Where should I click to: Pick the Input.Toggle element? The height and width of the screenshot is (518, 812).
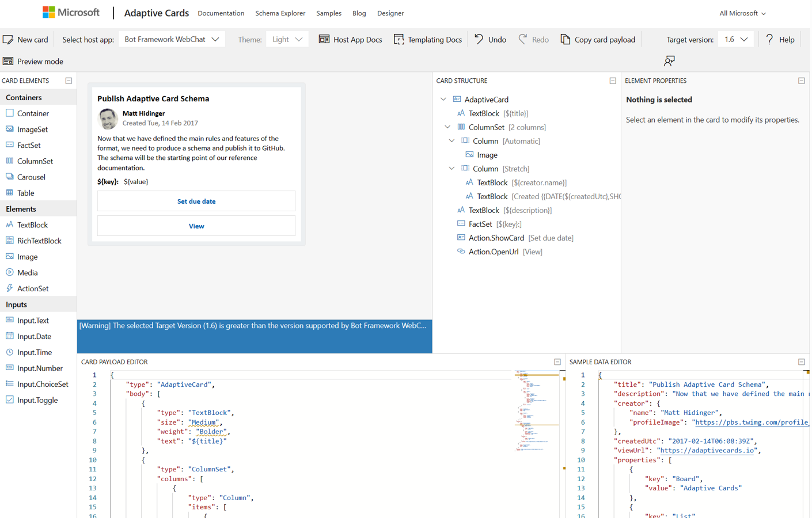37,400
